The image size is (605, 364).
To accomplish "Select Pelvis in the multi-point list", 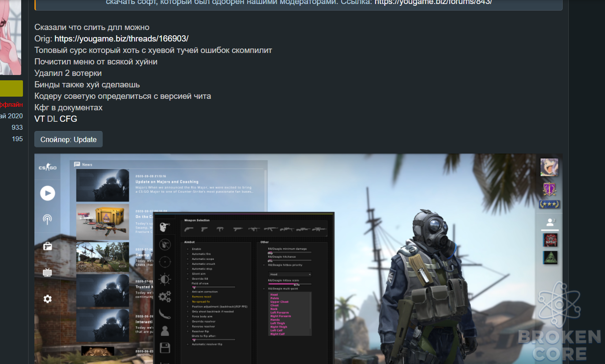I will tap(274, 298).
